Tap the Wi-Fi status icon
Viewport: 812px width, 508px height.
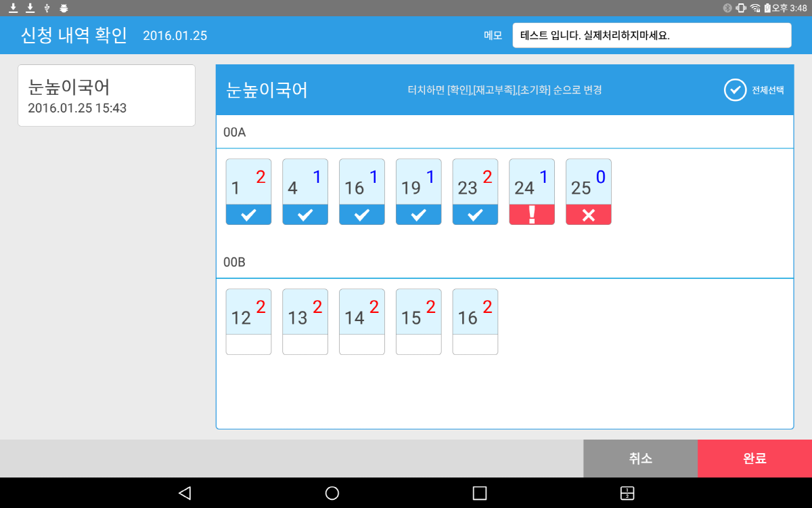(755, 8)
